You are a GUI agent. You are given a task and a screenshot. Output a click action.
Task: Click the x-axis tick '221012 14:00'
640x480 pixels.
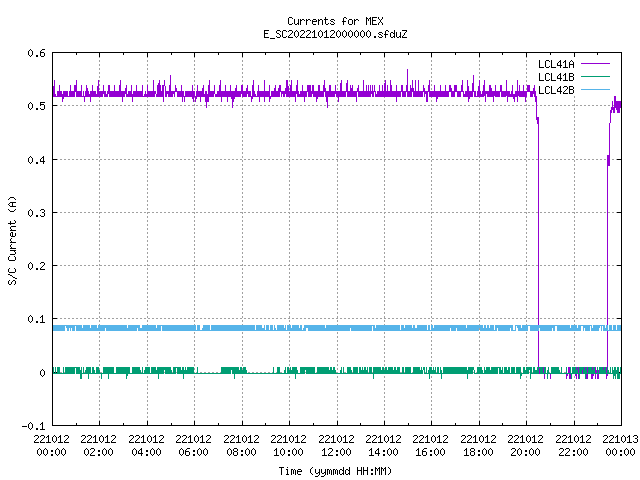[383, 445]
